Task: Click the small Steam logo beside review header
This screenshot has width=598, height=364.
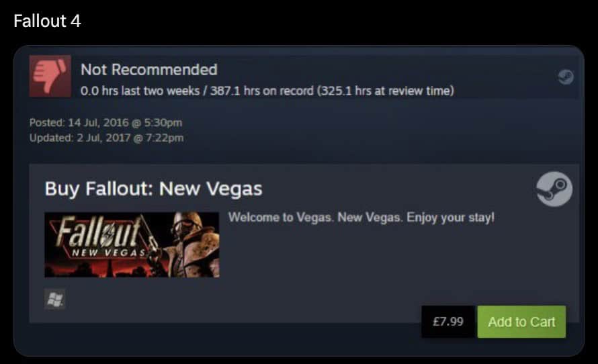Action: 566,77
